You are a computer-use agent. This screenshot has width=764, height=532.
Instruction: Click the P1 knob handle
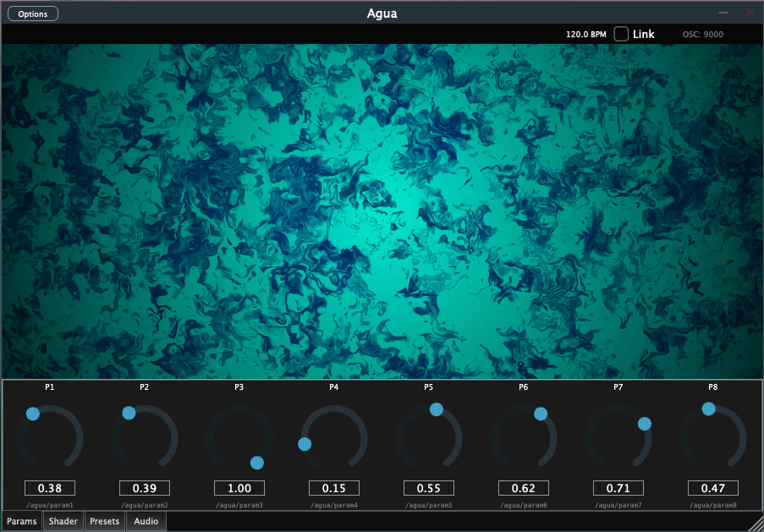[33, 414]
